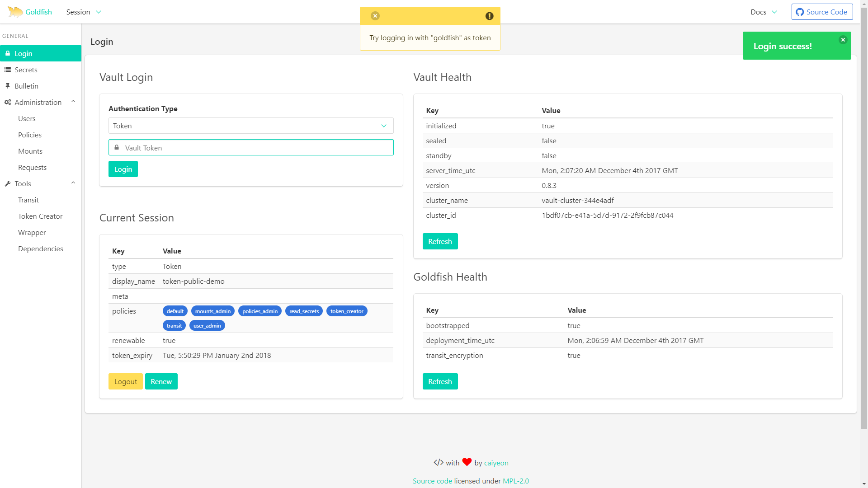Open the Authentication Type Token selector
This screenshot has width=868, height=488.
point(251,126)
